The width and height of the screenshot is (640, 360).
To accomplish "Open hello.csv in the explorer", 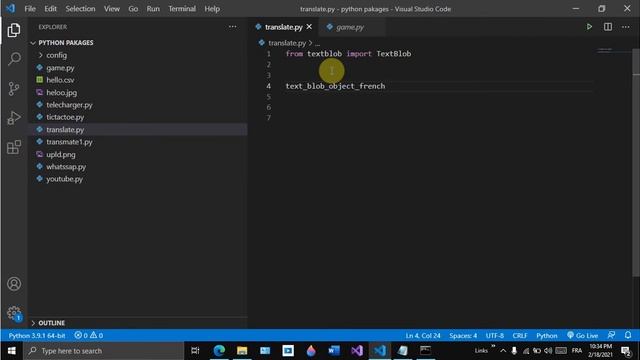I will [60, 80].
